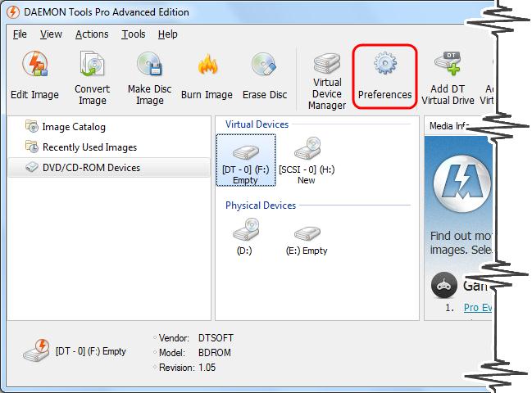Click the Virtual Devices section header
The image size is (532, 393).
(x=257, y=124)
